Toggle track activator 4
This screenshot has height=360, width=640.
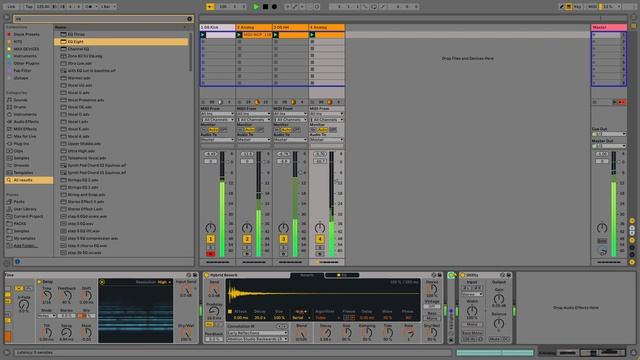point(320,239)
